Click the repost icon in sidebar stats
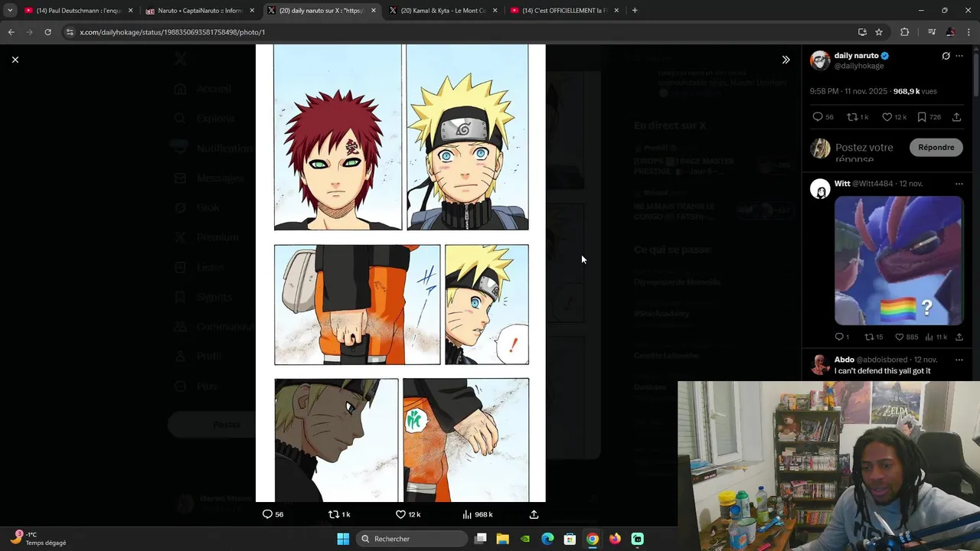 click(851, 117)
